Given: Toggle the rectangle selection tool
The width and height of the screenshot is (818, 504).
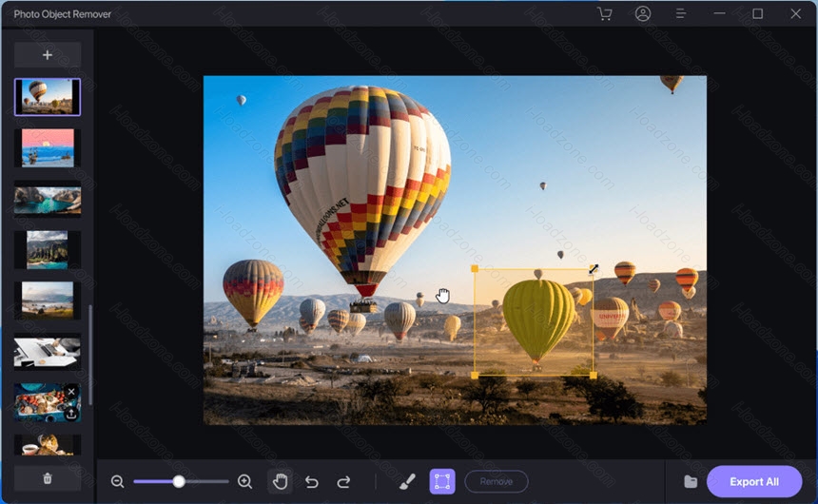Looking at the screenshot, I should point(442,481).
